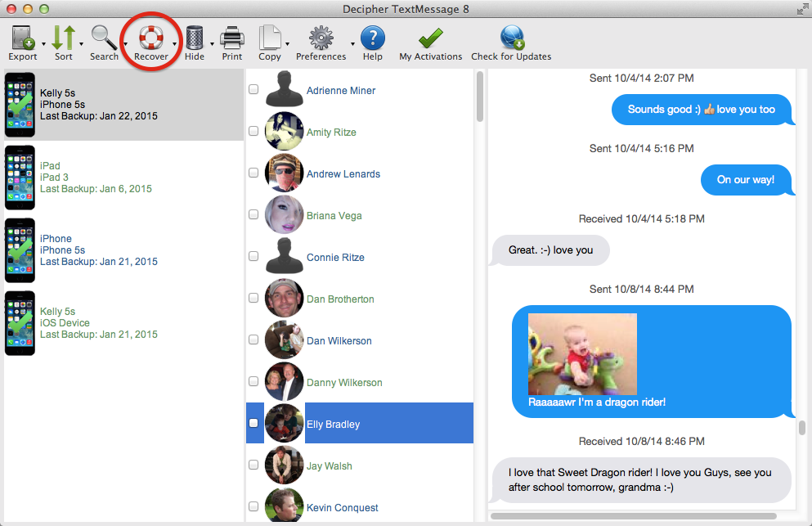
Task: Open My Activations checkmark icon
Action: (x=430, y=38)
